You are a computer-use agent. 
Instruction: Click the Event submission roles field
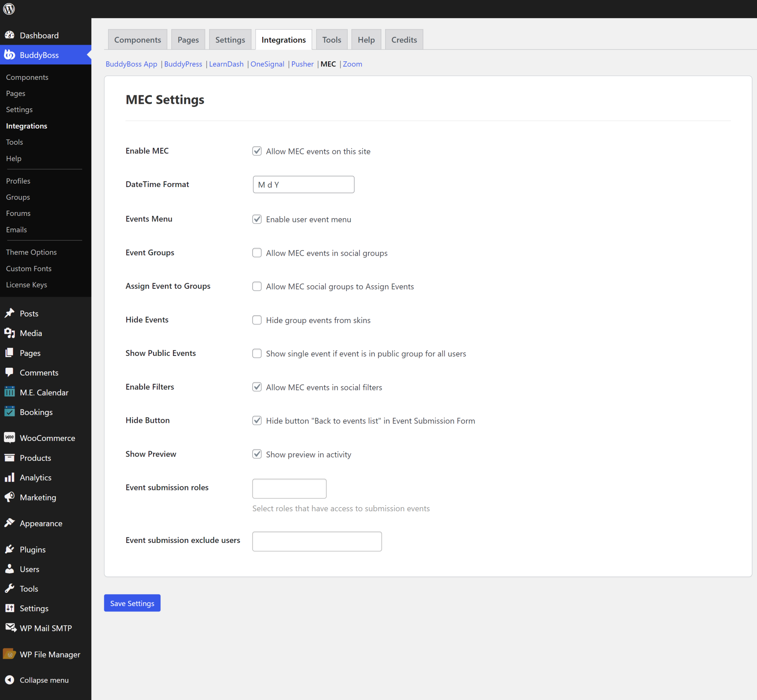[289, 489]
